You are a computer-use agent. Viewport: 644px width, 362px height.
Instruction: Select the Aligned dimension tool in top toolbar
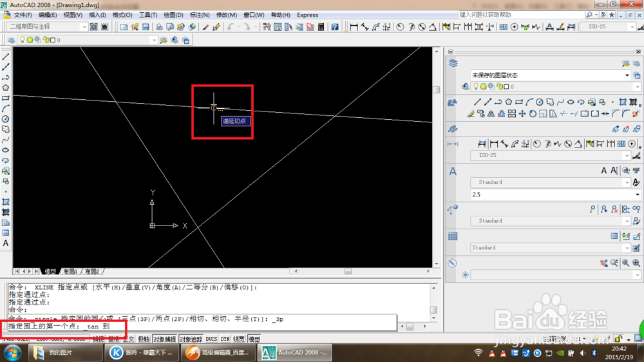[365, 27]
